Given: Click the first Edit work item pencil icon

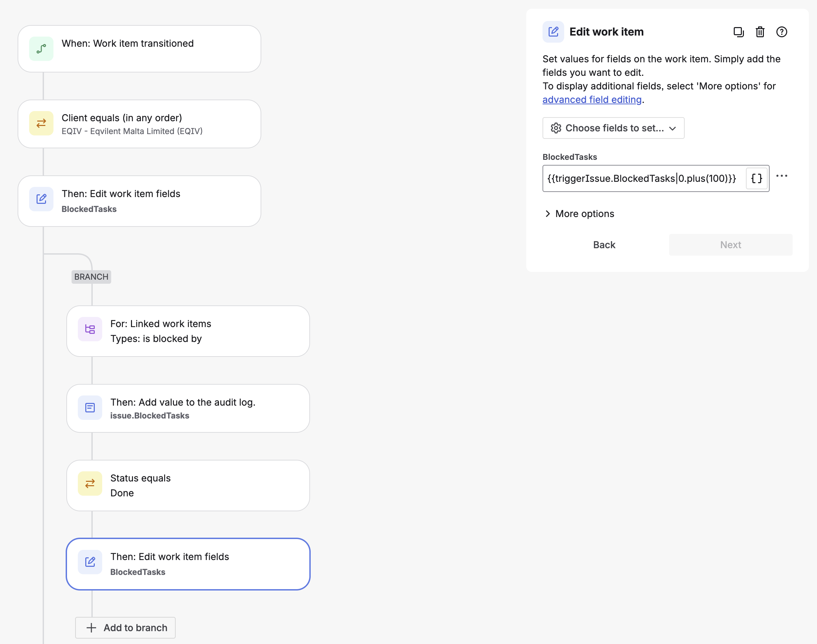Looking at the screenshot, I should pyautogui.click(x=41, y=199).
